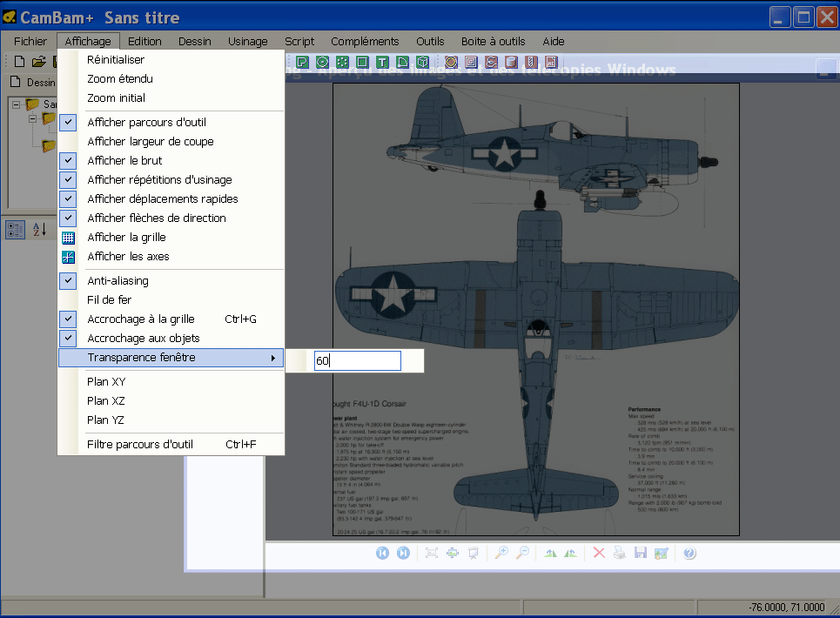Click alphabetical A-Z sort icon
The image size is (840, 618).
pyautogui.click(x=40, y=230)
